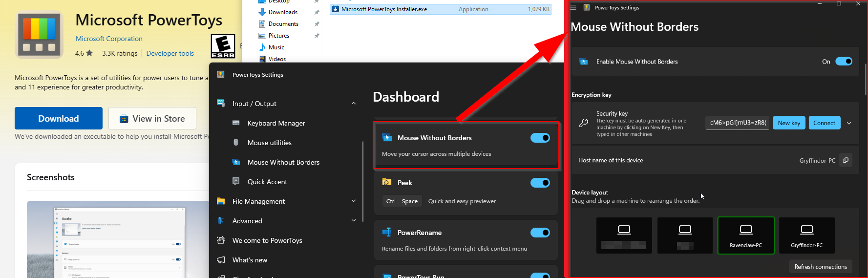
Task: Click the Documents folder icon in Explorer
Action: pos(262,23)
